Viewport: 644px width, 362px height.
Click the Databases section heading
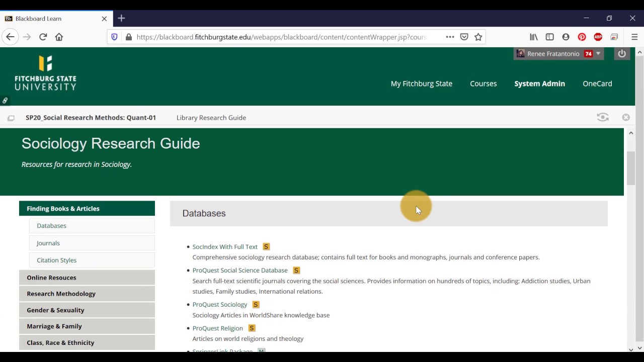pyautogui.click(x=204, y=213)
